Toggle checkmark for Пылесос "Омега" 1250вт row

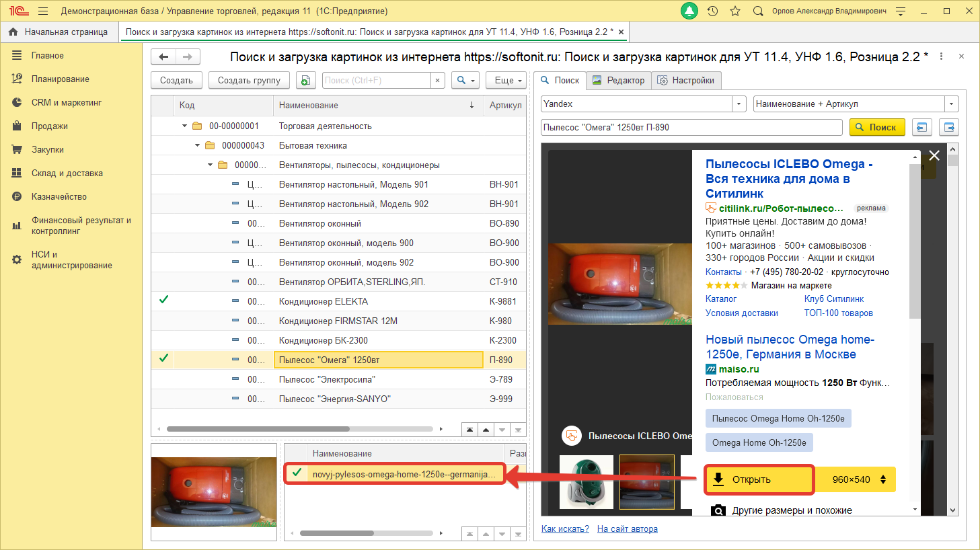[x=163, y=358]
